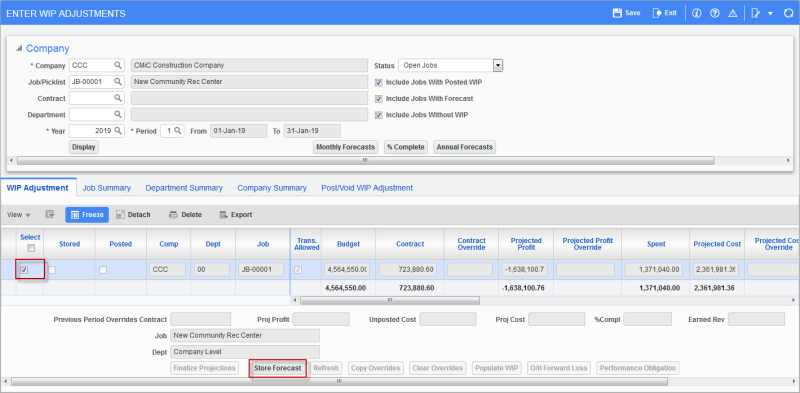Open the Post/Void WIP Adjustment tab

pyautogui.click(x=367, y=188)
